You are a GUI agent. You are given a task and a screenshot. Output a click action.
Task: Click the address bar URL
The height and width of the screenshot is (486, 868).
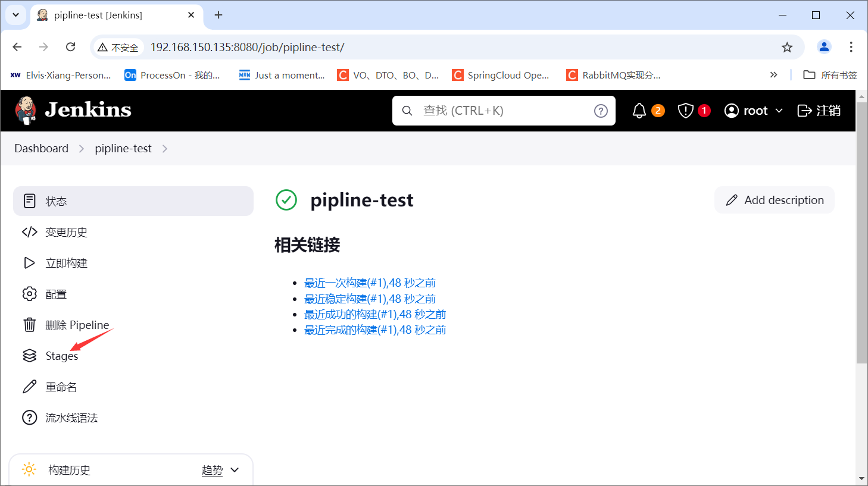coord(247,47)
